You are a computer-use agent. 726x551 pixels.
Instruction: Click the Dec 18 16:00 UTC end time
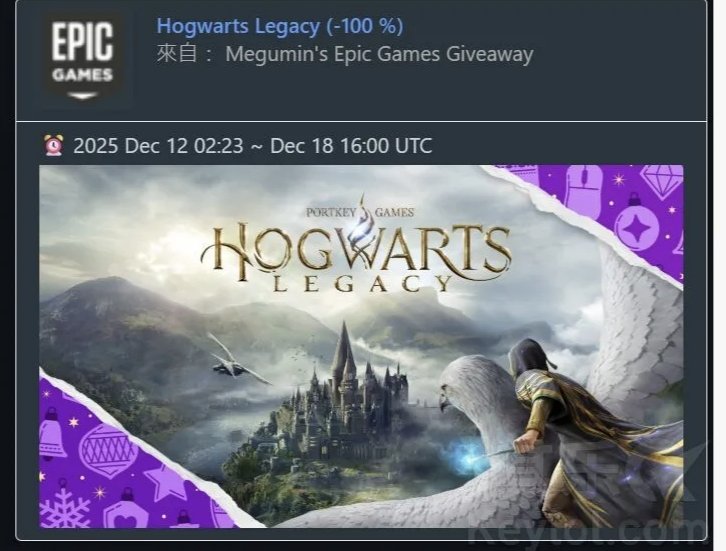(x=351, y=146)
